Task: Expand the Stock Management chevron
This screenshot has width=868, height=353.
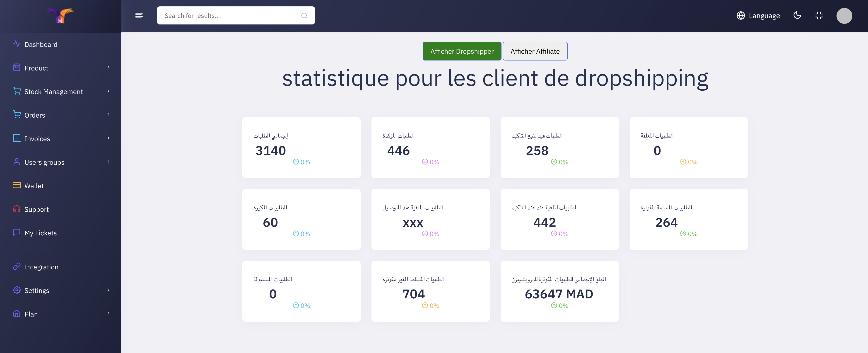Action: [108, 91]
